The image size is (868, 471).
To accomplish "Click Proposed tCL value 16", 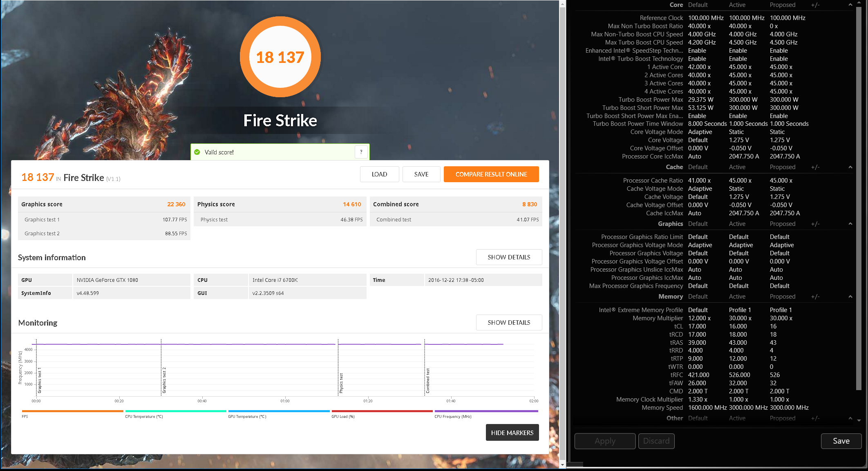I will (773, 326).
